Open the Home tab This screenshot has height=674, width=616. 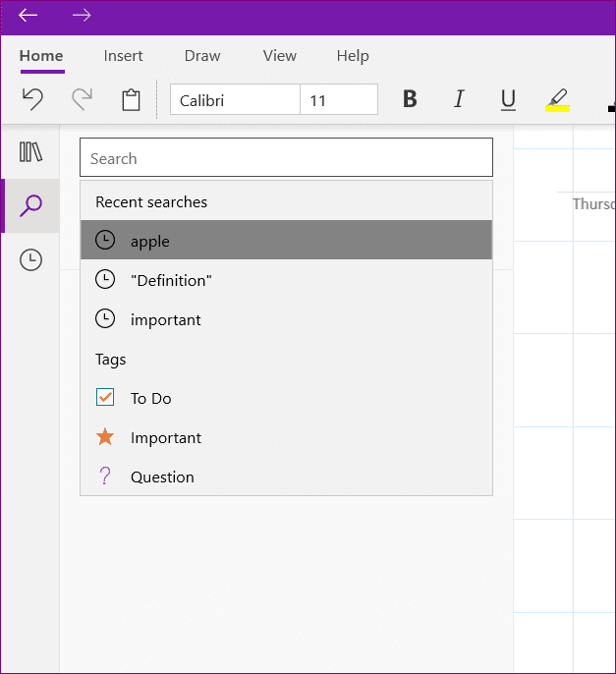point(41,56)
